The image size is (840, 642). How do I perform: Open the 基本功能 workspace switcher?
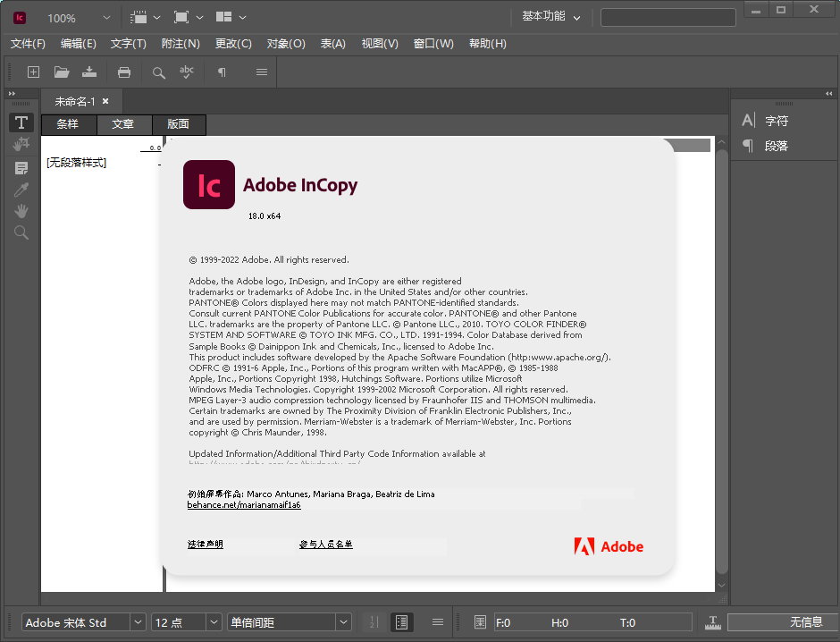(x=550, y=17)
